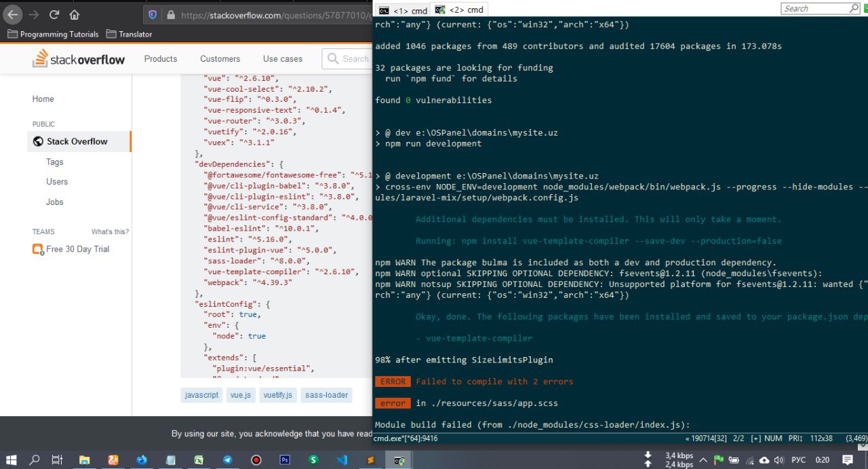Open the Use cases link
The height and width of the screenshot is (469, 868).
pos(283,59)
